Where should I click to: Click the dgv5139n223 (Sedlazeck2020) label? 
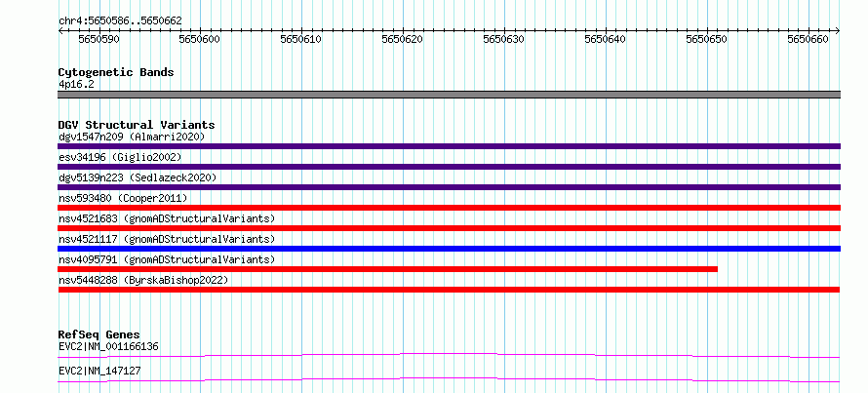138,177
